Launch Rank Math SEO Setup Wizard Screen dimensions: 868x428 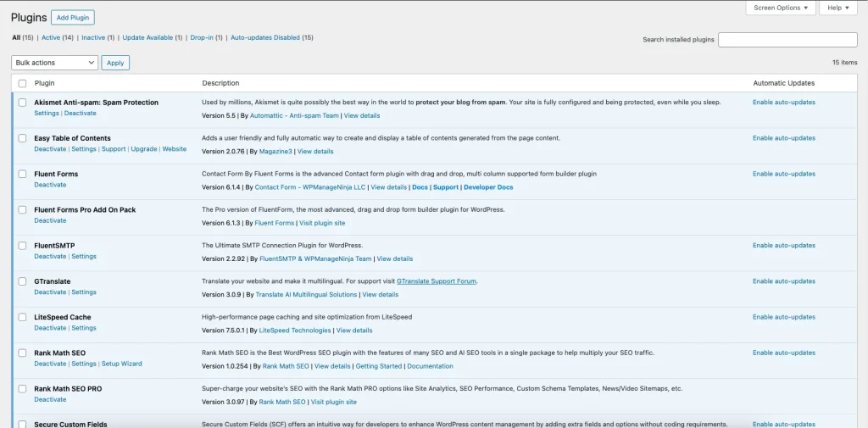tap(122, 364)
